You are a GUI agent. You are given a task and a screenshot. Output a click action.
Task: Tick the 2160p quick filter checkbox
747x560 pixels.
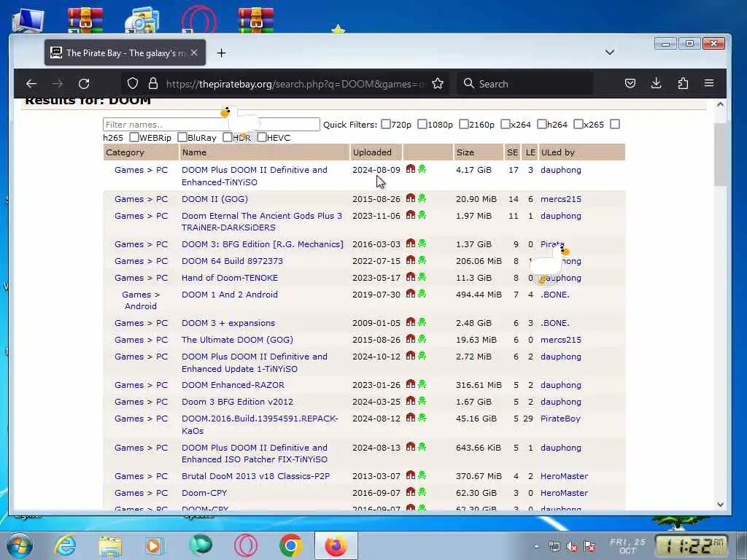click(x=463, y=124)
